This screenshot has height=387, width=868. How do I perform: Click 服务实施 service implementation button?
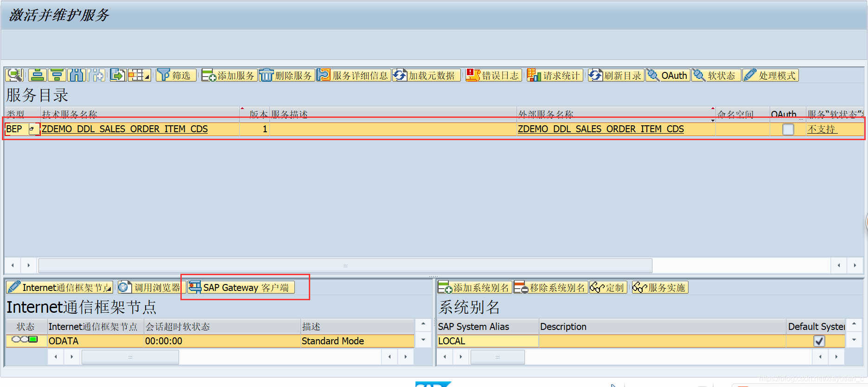coord(660,288)
